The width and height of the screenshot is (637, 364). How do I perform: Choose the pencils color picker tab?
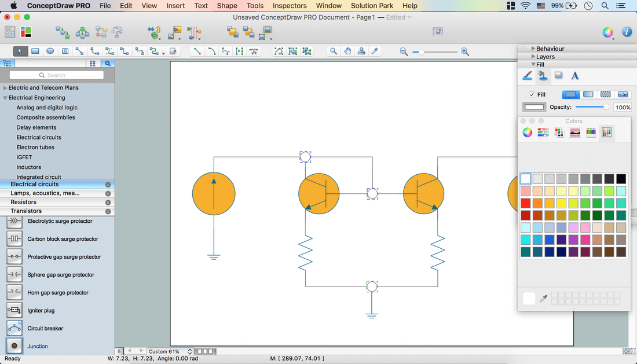591,133
